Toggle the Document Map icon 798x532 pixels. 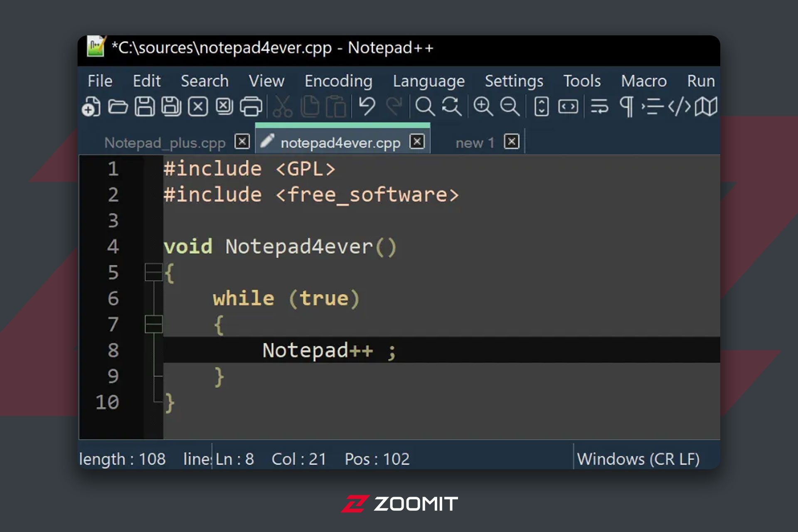pos(706,106)
